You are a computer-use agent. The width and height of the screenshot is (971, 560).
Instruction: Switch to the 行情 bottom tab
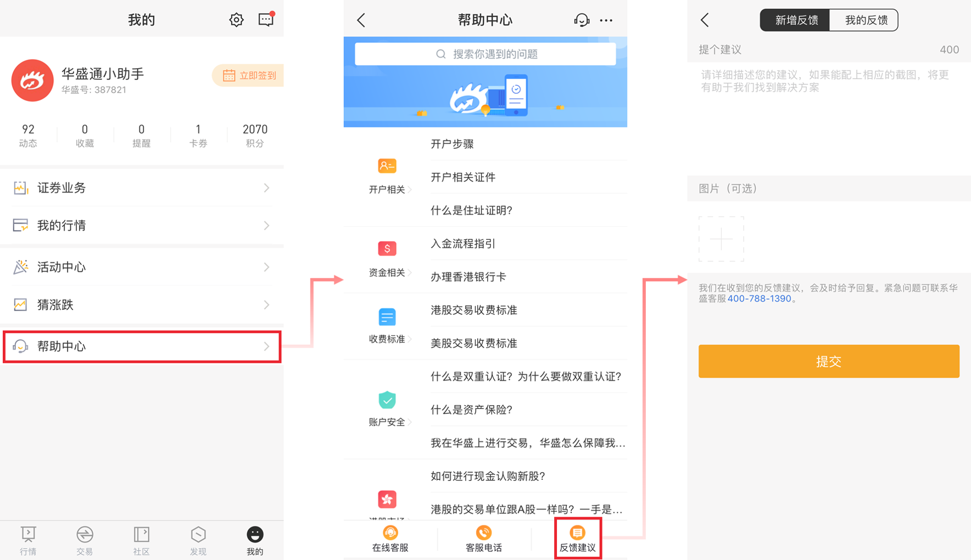click(28, 541)
